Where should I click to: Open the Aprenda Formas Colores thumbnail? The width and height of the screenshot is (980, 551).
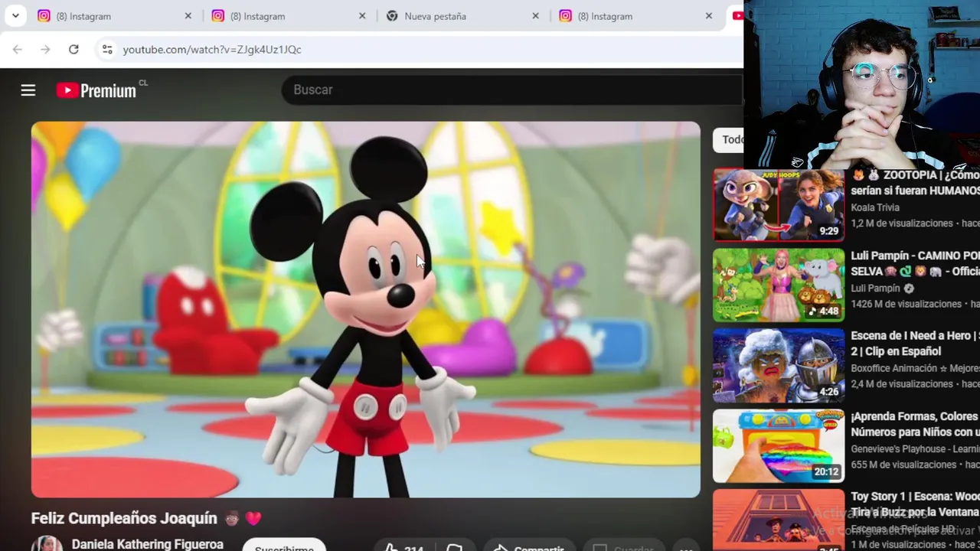pyautogui.click(x=779, y=445)
